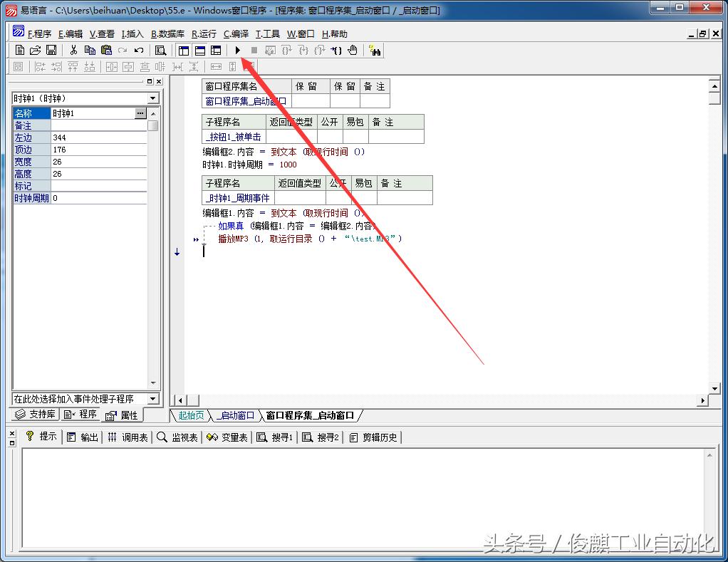Click the Paste icon in the toolbar
Viewport: 728px width, 562px height.
(x=105, y=51)
